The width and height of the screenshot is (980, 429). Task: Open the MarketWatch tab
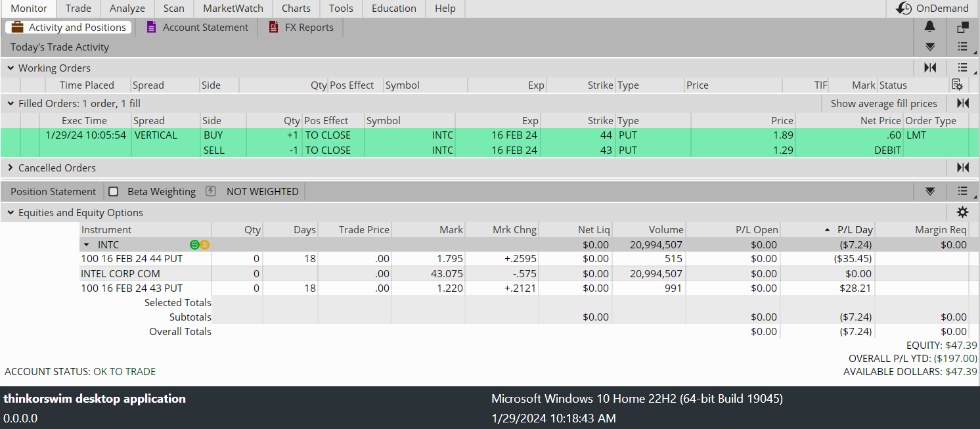(233, 9)
